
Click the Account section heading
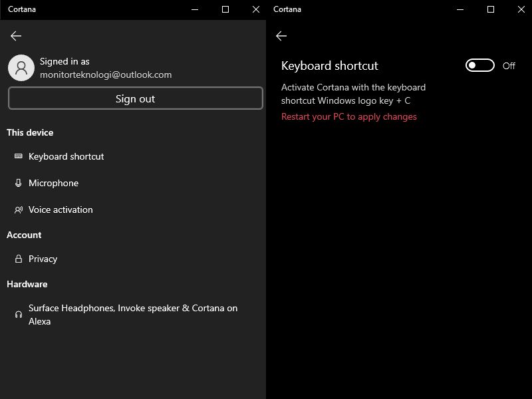(x=24, y=235)
